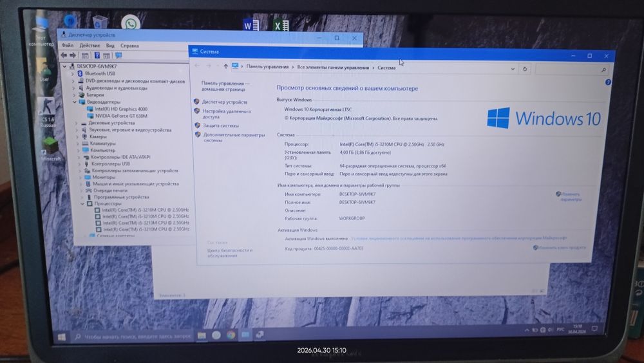Screen dimensions: 644x363
Task: Open the WhatsApp desktop shortcut
Action: pyautogui.click(x=131, y=23)
